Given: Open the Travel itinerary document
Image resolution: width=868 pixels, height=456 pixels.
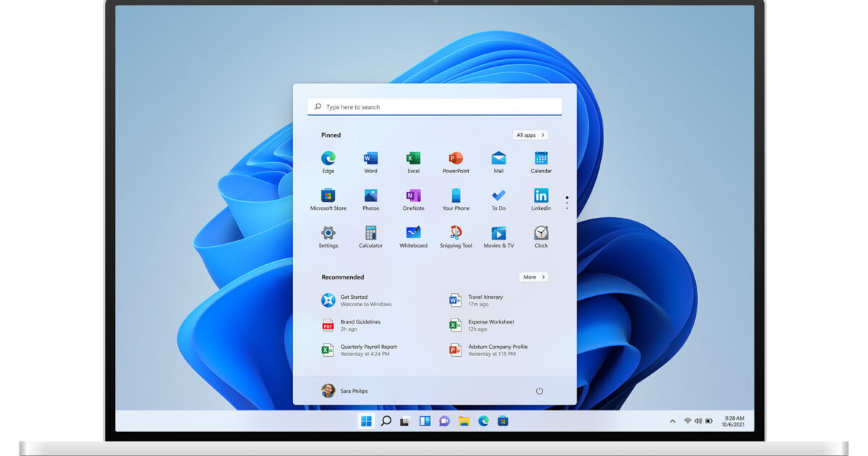Looking at the screenshot, I should pos(485,300).
